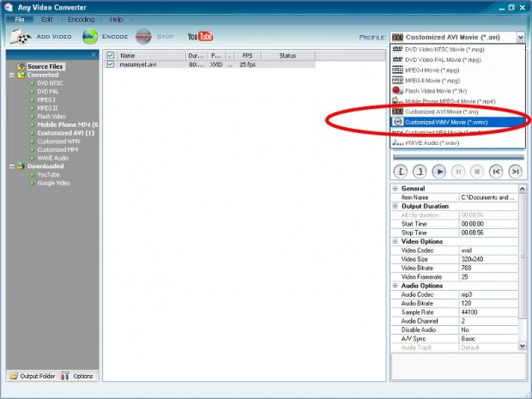Collapse the General property group
Image resolution: width=532 pixels, height=399 pixels.
(396, 188)
